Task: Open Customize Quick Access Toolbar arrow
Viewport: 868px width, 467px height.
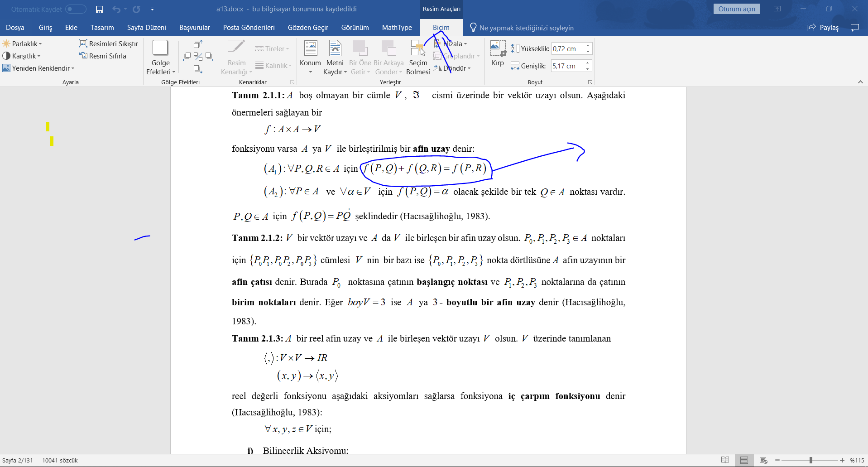Action: coord(152,9)
